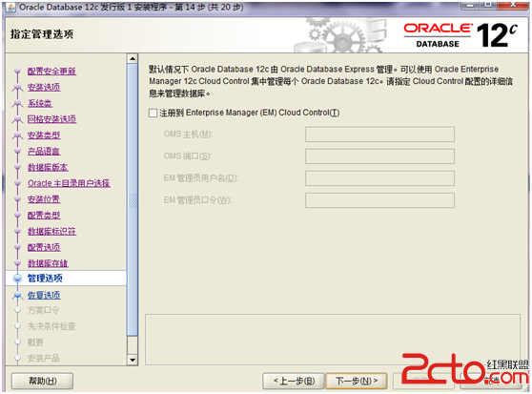Jump to the 安装选项 step
The image size is (532, 394).
(44, 87)
